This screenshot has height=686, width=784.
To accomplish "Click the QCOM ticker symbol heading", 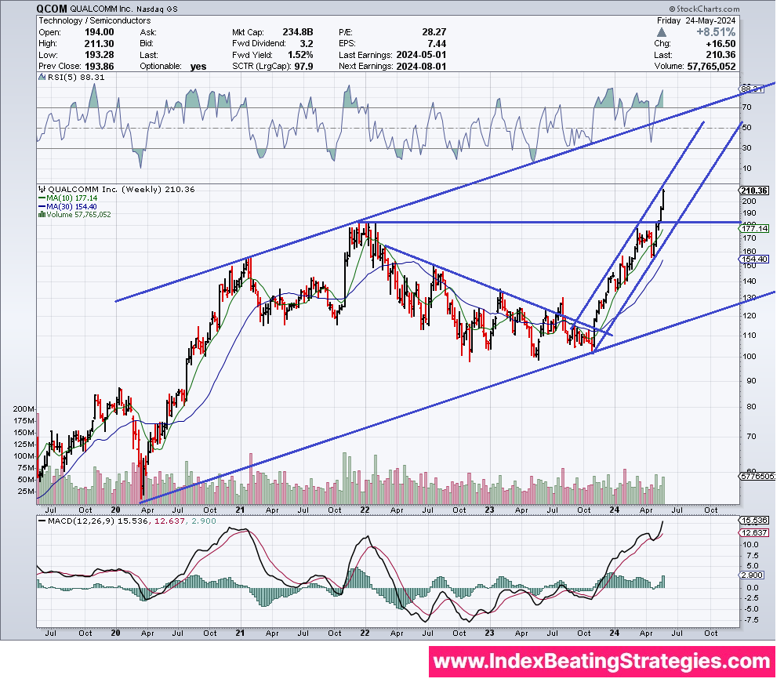I will (52, 9).
